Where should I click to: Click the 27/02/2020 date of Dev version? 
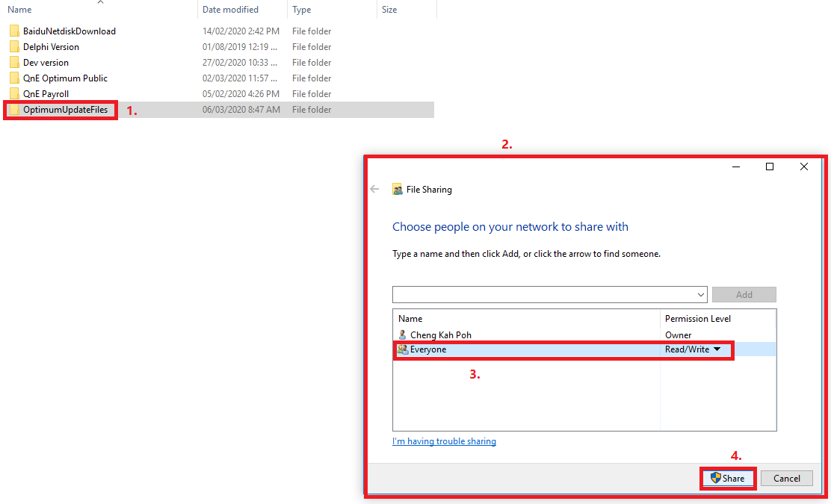pos(240,63)
